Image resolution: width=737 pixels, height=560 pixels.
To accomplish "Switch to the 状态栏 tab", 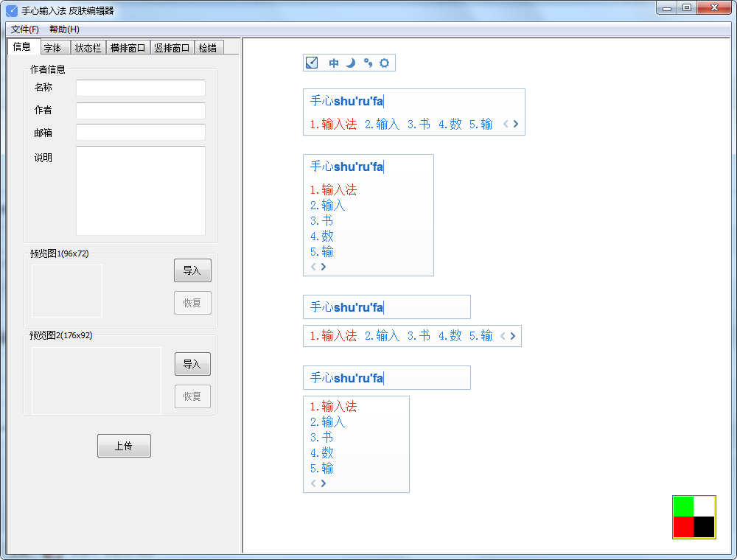I will (88, 48).
